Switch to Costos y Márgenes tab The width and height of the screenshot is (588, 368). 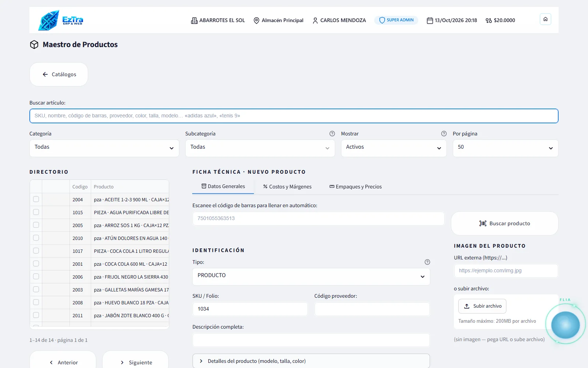(x=287, y=187)
